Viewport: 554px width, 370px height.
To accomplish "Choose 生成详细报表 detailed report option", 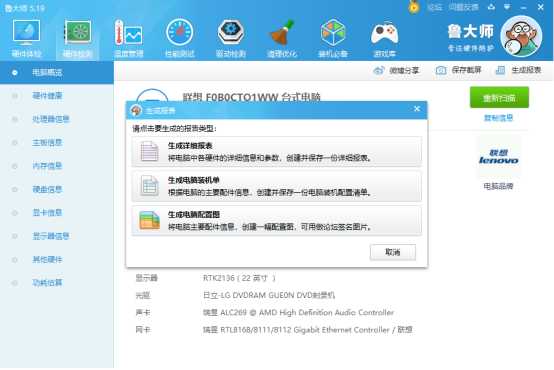I will pyautogui.click(x=276, y=151).
